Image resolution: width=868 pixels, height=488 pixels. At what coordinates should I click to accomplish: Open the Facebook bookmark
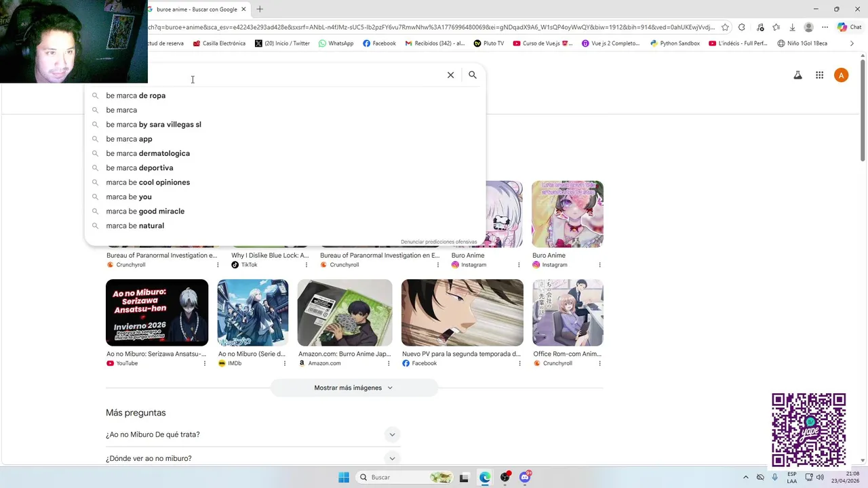379,43
